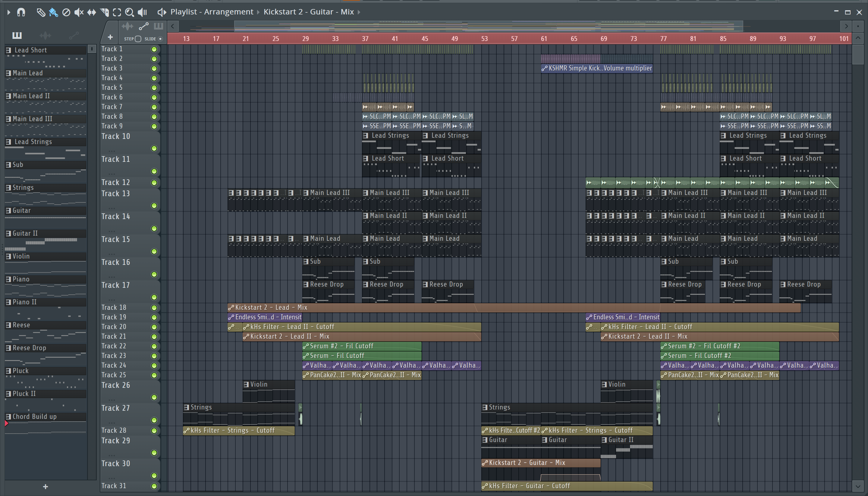Image resolution: width=868 pixels, height=496 pixels.
Task: Click the speaker preview icon before title
Action: (162, 12)
